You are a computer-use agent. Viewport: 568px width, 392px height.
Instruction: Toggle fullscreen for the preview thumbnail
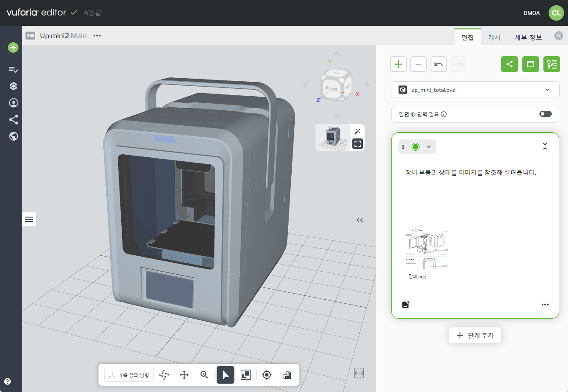click(358, 144)
